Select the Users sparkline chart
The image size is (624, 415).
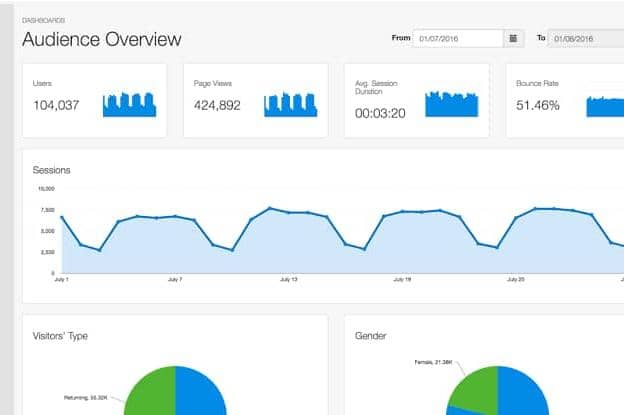coord(129,105)
